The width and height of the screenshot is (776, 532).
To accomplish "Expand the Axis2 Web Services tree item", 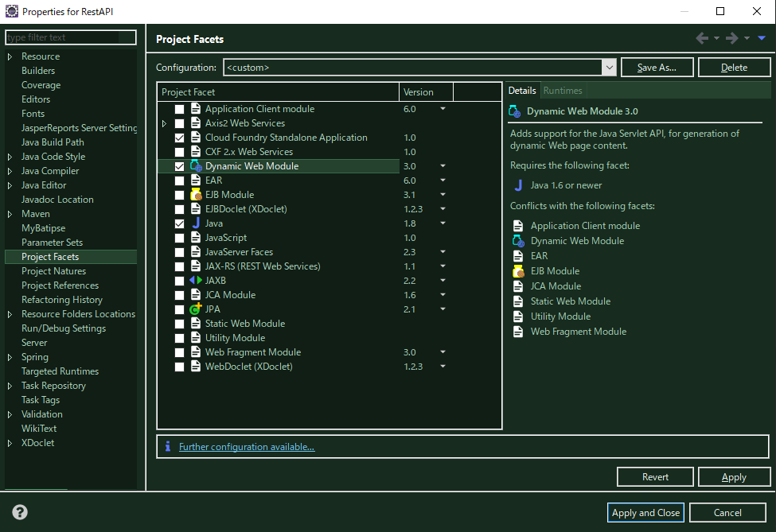I will (165, 122).
